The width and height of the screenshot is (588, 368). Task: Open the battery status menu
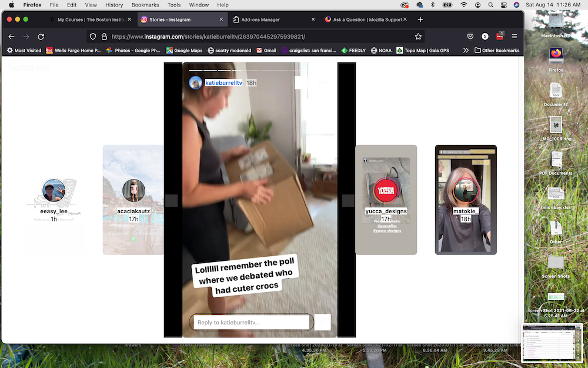coord(447,5)
